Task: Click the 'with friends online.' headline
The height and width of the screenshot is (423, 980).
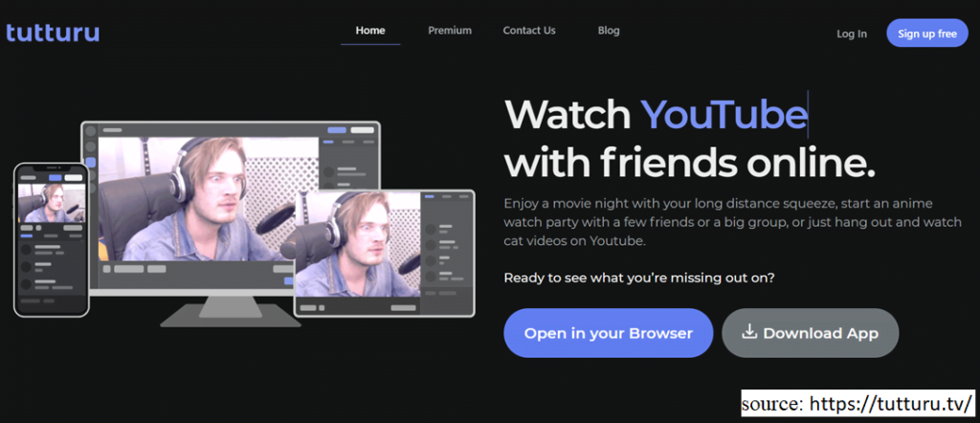Action: click(689, 163)
